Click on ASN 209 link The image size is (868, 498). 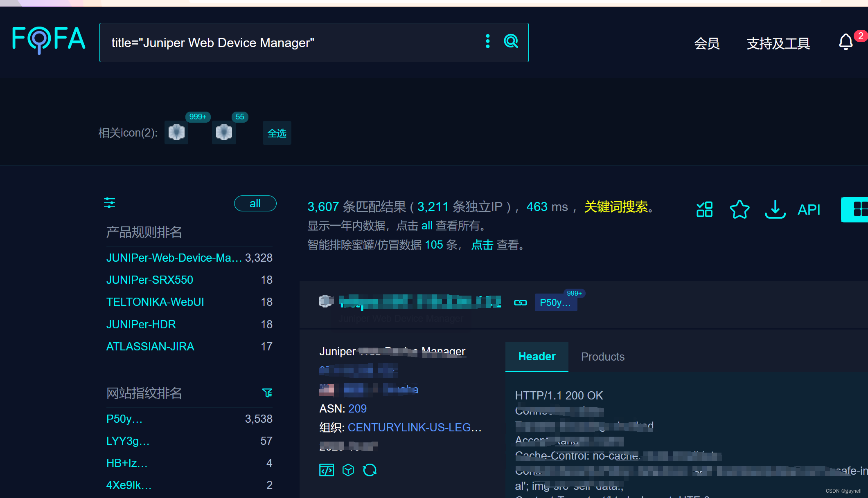[358, 408]
